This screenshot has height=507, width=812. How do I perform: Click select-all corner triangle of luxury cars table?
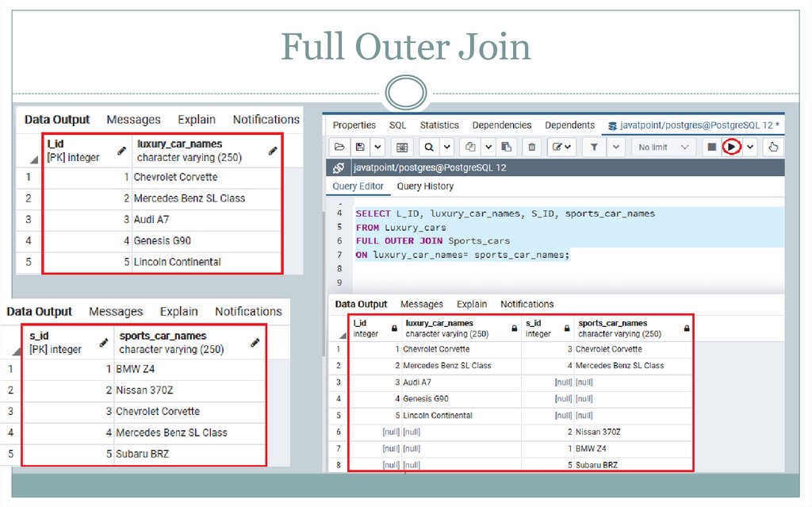click(x=34, y=159)
